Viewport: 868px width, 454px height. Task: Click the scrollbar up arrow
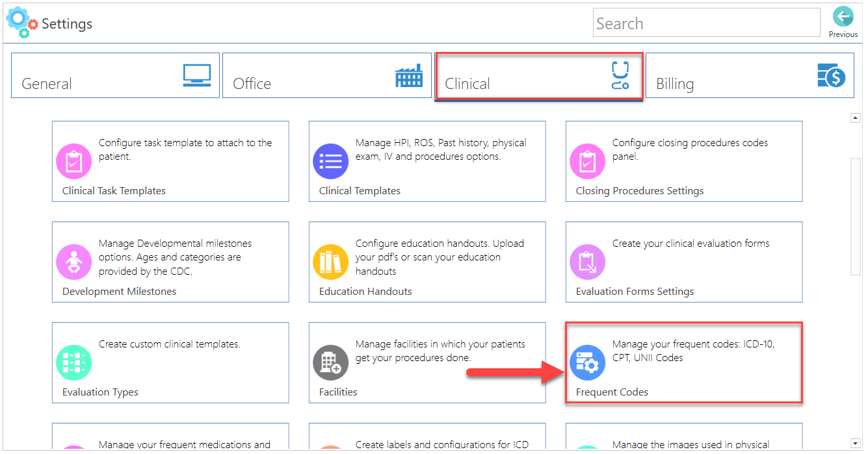click(856, 118)
